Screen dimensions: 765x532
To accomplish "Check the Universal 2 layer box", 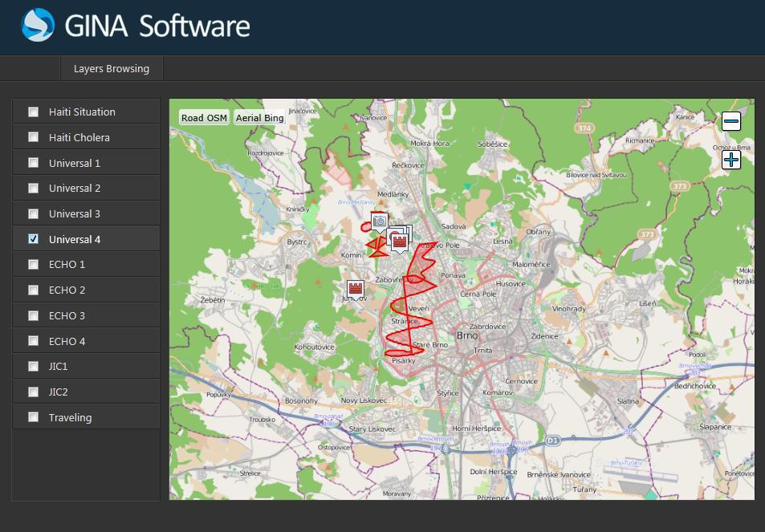I will [x=33, y=188].
